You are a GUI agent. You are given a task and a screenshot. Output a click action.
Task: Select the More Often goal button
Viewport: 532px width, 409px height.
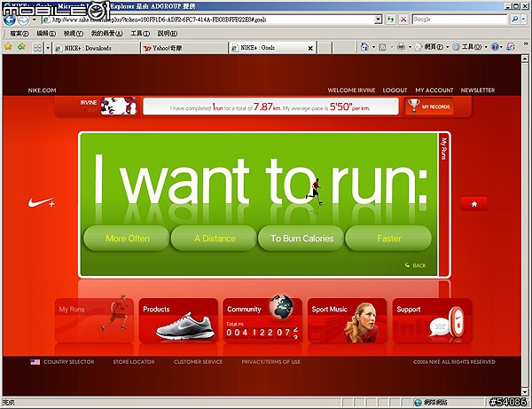pyautogui.click(x=127, y=239)
